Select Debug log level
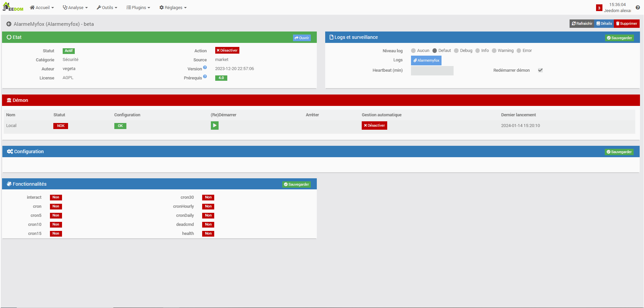The image size is (644, 308). 456,51
